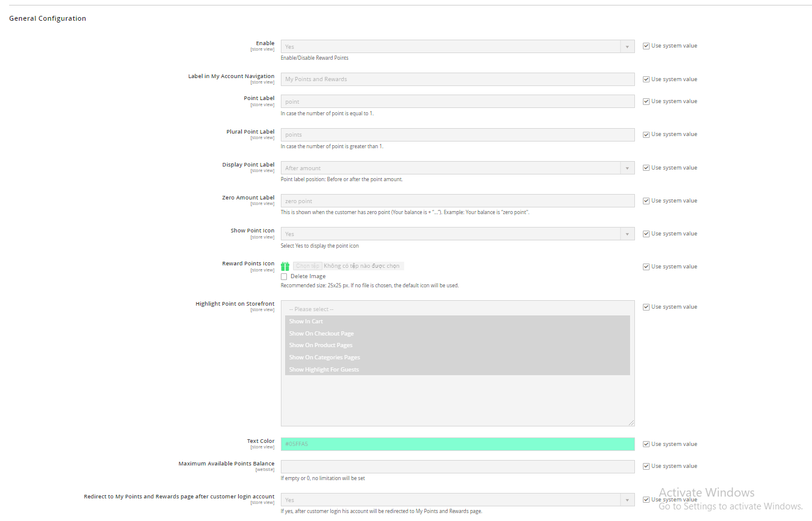The width and height of the screenshot is (812, 521).
Task: Click the resize handle of Highlight Point listbox
Action: coord(631,423)
